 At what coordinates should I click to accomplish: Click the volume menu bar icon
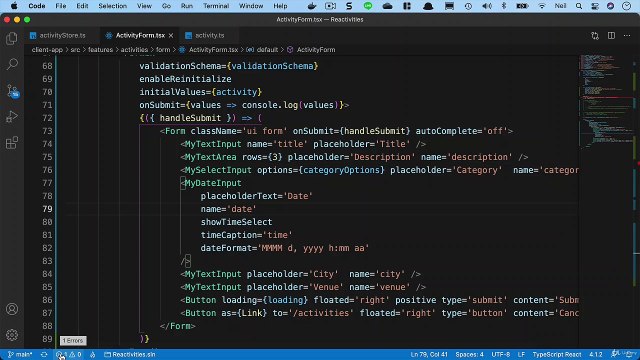click(487, 6)
